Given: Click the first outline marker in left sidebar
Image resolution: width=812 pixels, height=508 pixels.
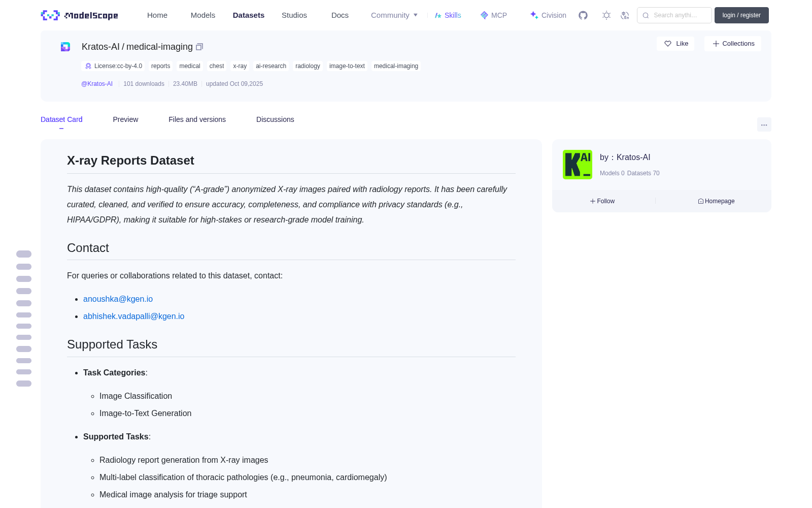Looking at the screenshot, I should pos(24,254).
